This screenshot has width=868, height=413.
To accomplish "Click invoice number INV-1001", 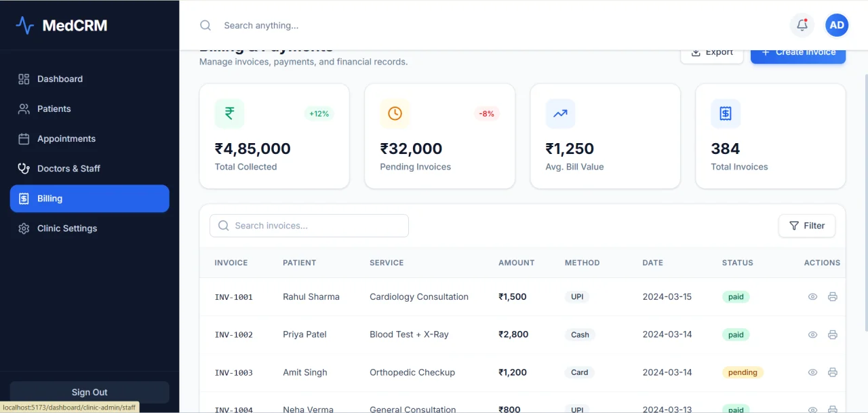I will tap(234, 297).
